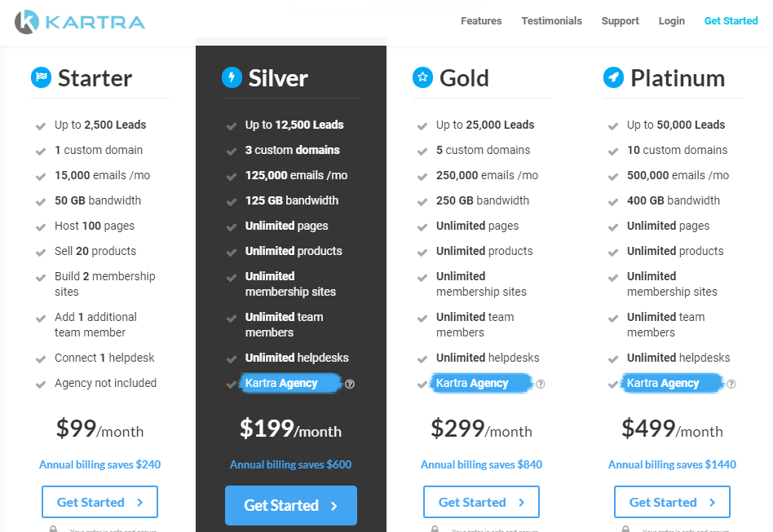Open the Silver Kartra Agency help icon
This screenshot has height=532, width=773.
coord(350,384)
